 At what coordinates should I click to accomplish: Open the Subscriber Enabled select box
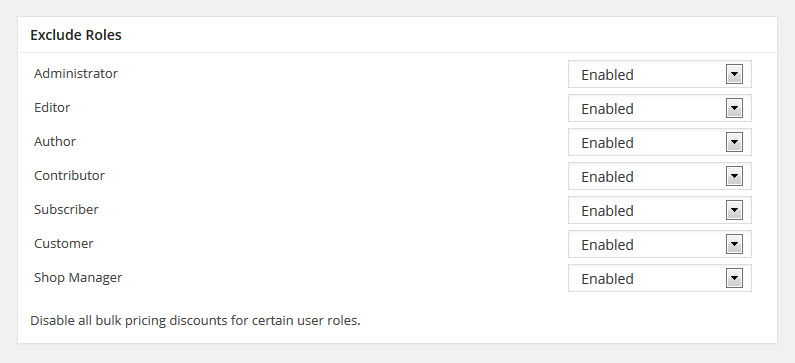(660, 210)
